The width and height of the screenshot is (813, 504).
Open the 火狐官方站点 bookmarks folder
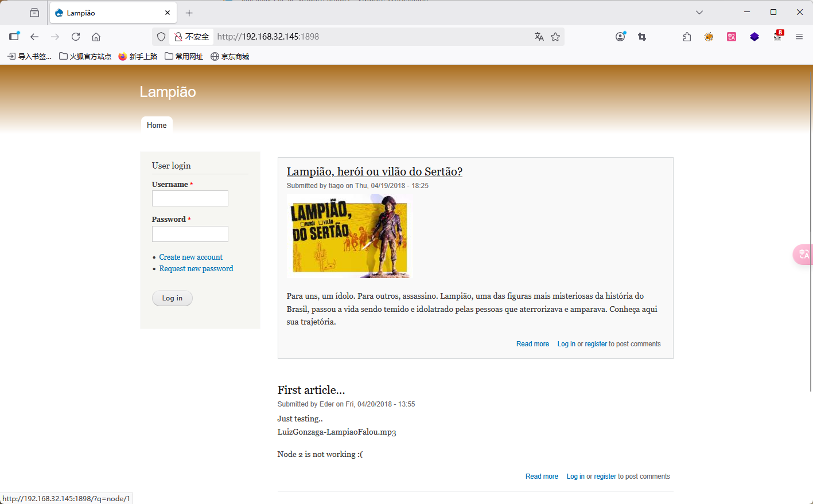pos(85,56)
